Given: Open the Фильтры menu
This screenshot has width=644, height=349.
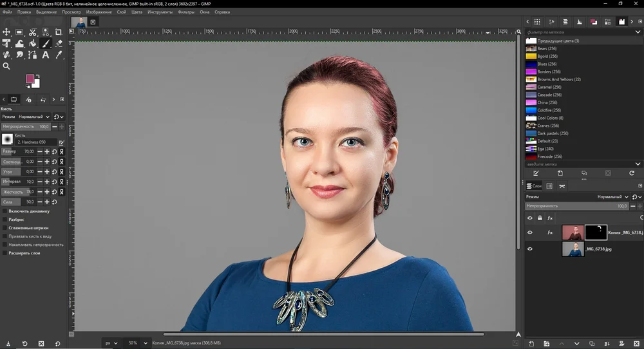Looking at the screenshot, I should click(x=186, y=12).
